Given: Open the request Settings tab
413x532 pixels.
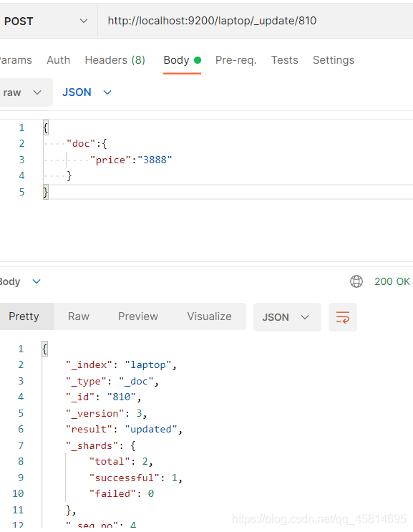Looking at the screenshot, I should 334,60.
